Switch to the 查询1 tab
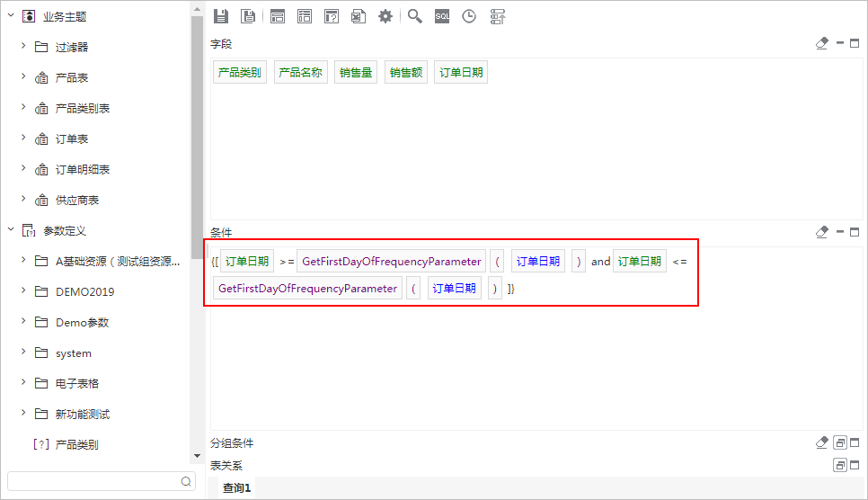This screenshot has height=500, width=868. (236, 487)
